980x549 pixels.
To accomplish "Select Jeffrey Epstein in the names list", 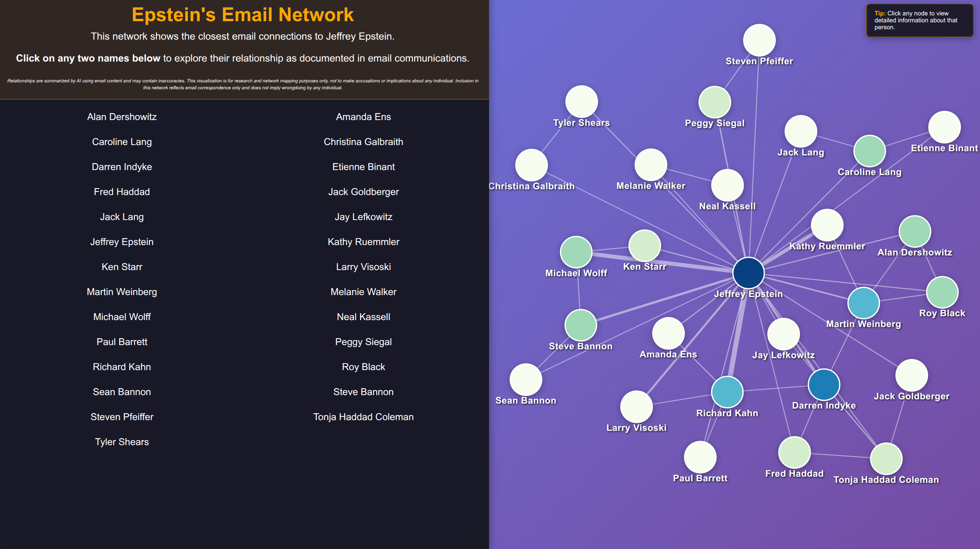I will (122, 242).
